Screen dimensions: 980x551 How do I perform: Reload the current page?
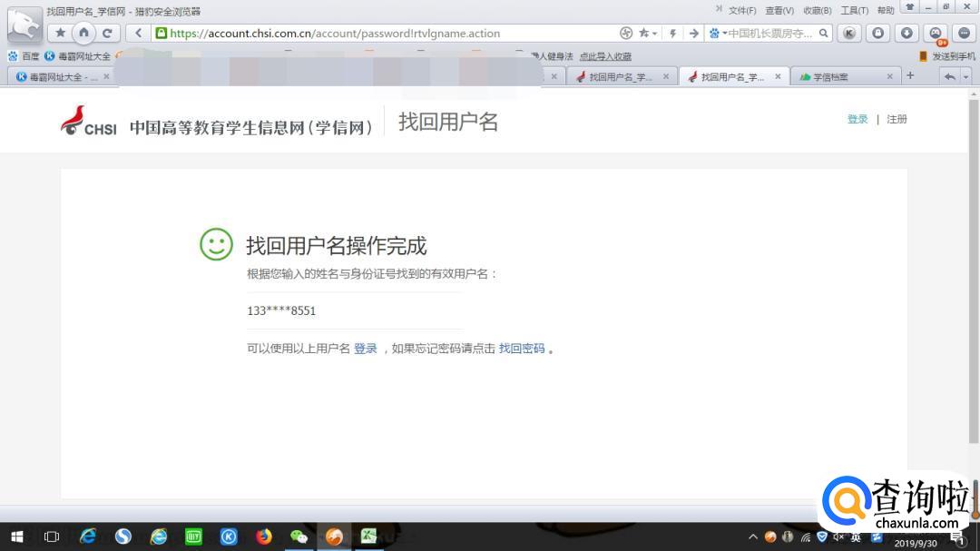(107, 34)
